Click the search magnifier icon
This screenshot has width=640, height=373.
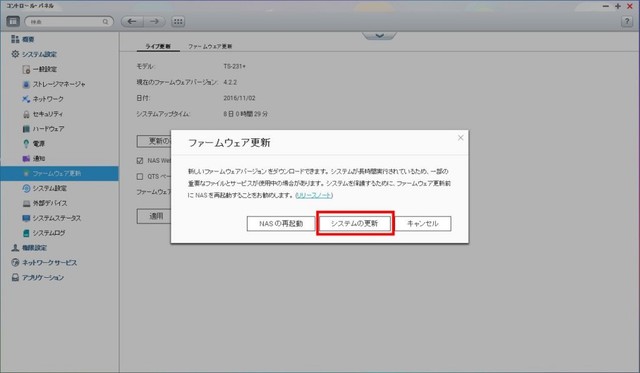point(106,22)
